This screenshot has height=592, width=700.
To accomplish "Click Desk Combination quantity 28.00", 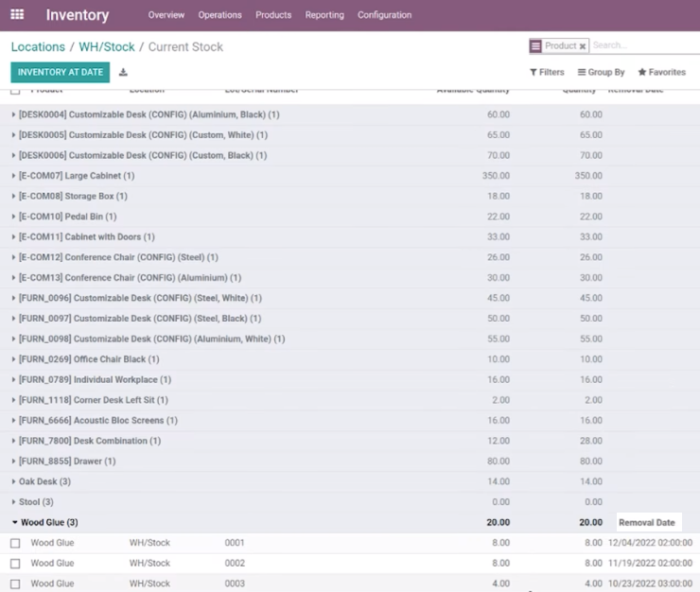I will point(590,441).
